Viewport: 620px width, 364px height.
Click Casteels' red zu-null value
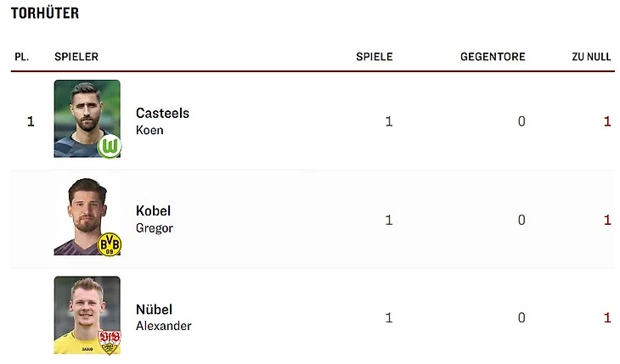click(607, 121)
